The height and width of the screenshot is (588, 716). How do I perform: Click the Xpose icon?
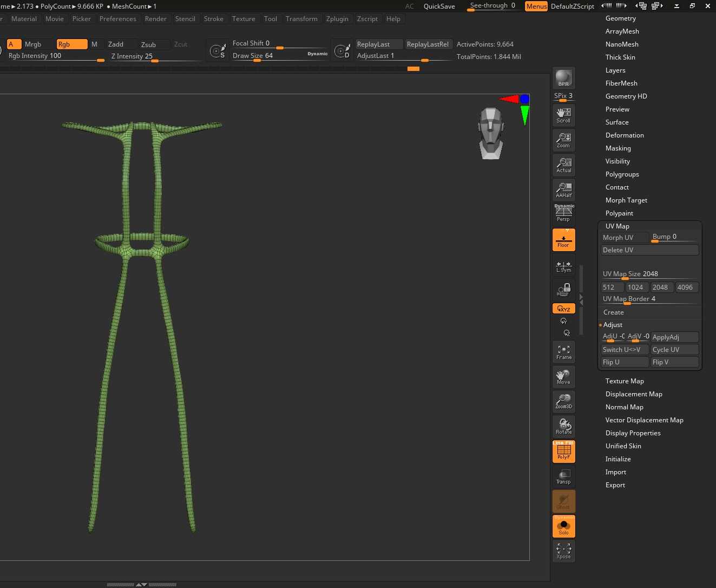coord(563,551)
